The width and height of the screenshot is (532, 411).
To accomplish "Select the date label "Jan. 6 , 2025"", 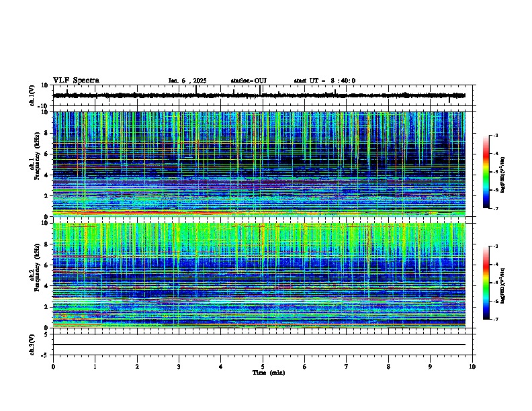I will coord(187,81).
